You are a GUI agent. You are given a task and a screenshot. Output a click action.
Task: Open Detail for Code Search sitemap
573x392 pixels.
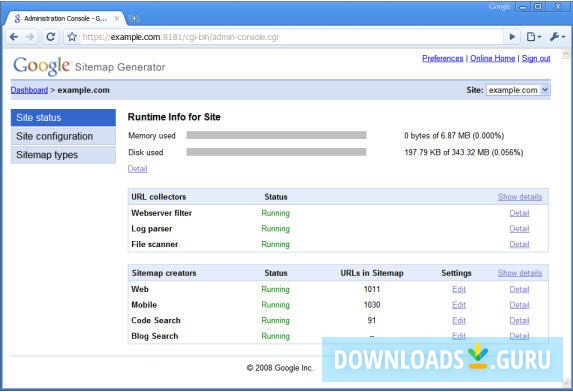519,321
